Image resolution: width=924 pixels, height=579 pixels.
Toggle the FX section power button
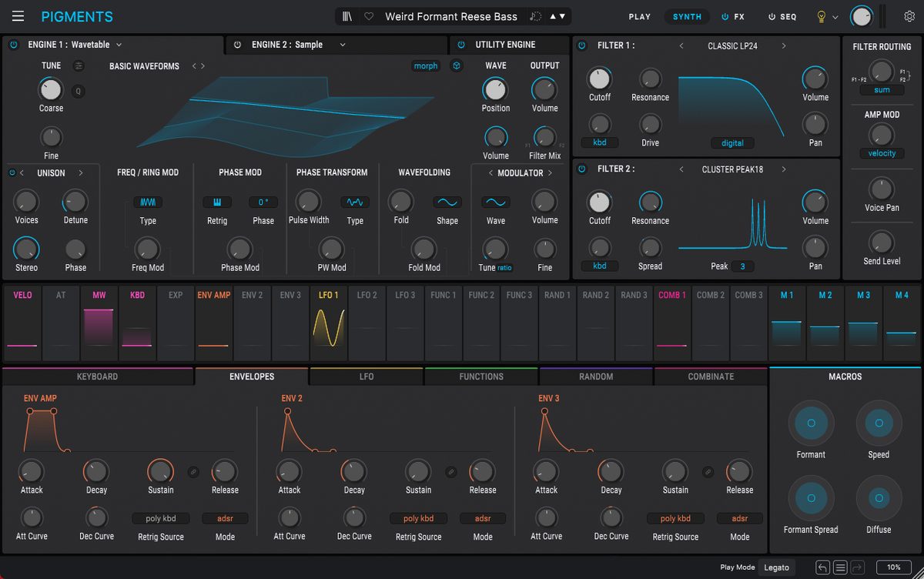(725, 16)
